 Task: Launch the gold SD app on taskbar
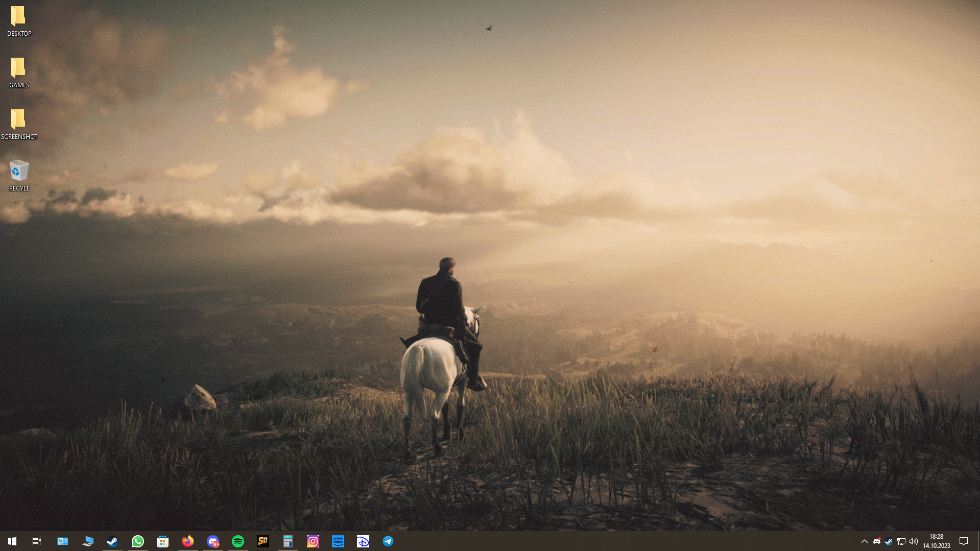pos(263,541)
